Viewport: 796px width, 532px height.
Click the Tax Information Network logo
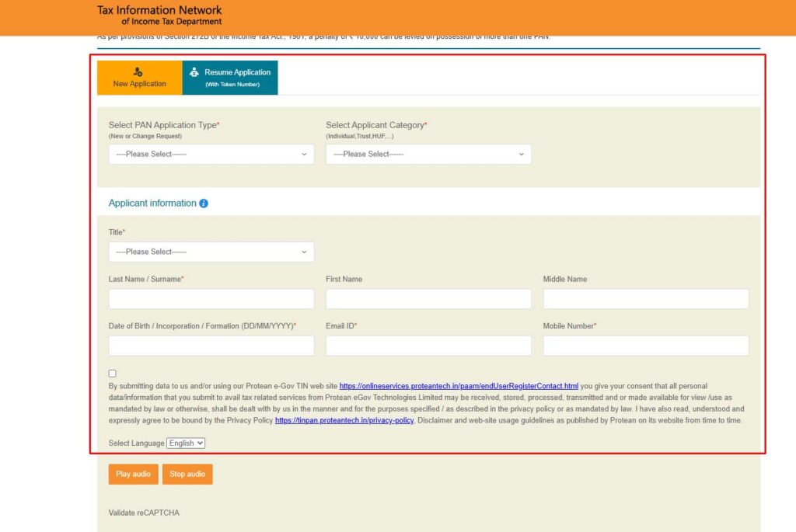pyautogui.click(x=159, y=16)
